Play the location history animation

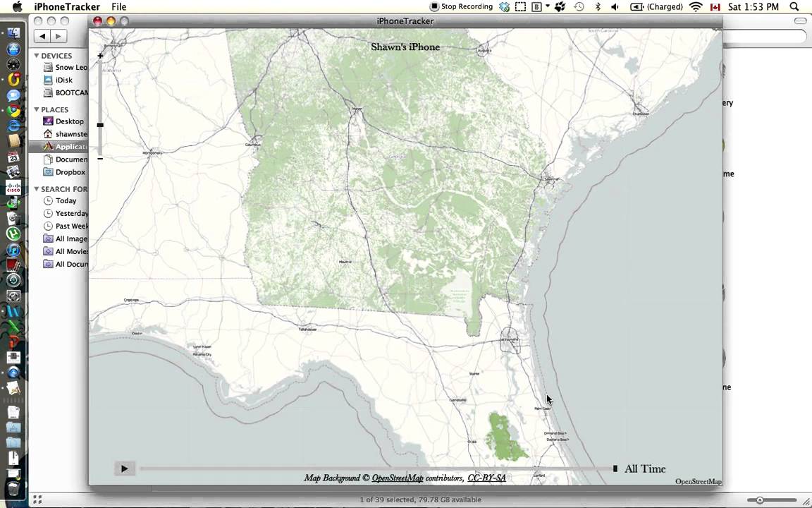pos(124,468)
